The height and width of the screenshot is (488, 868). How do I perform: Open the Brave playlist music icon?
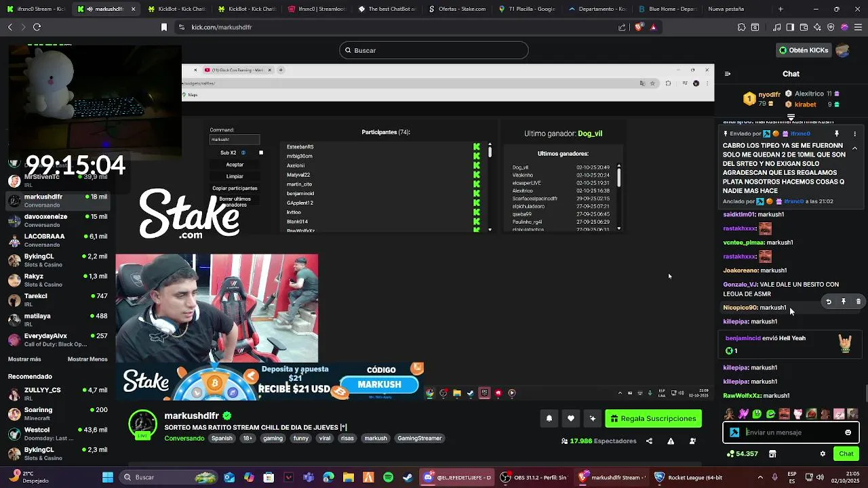tap(776, 27)
